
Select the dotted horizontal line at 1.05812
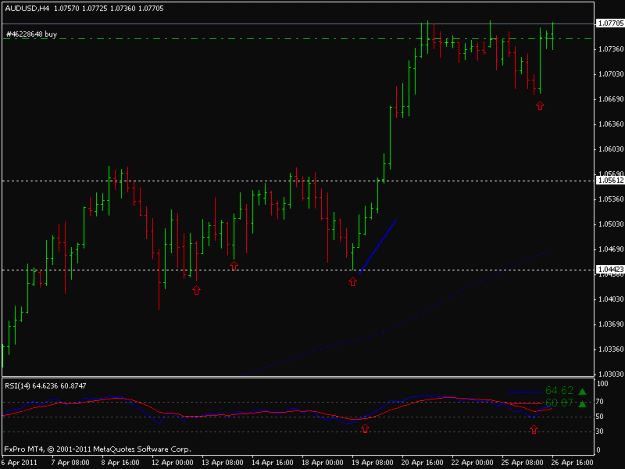point(298,181)
